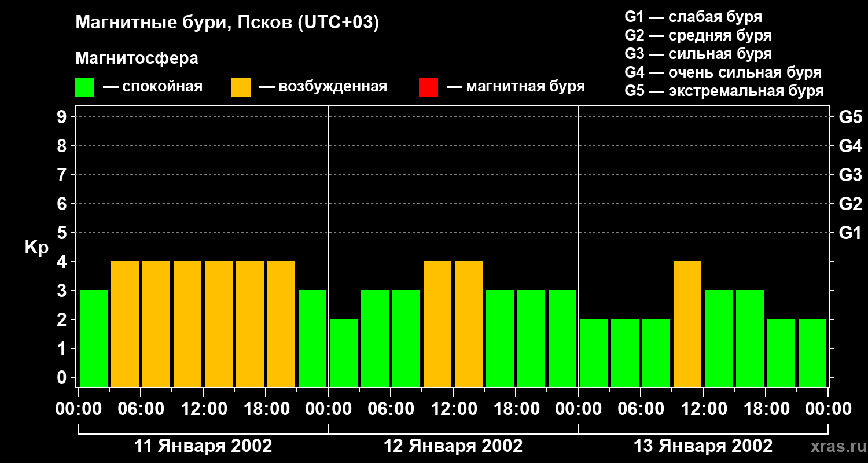Click the 'G3 — сильная буря' legend entry
The height and width of the screenshot is (463, 868).
(x=698, y=54)
